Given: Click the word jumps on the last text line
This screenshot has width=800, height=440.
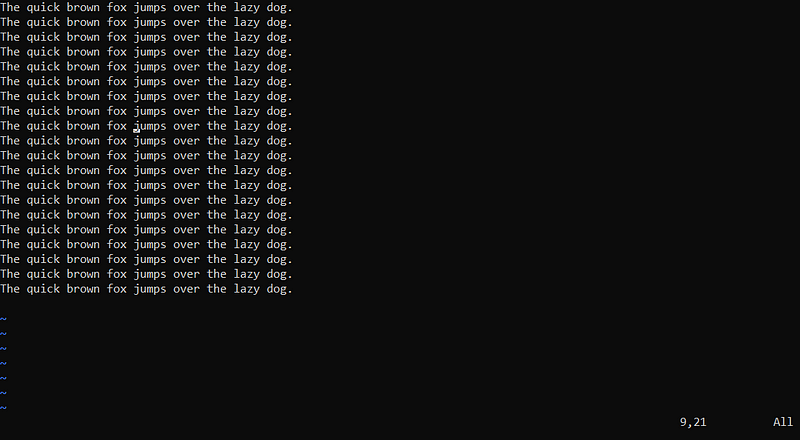Looking at the screenshot, I should pos(149,289).
